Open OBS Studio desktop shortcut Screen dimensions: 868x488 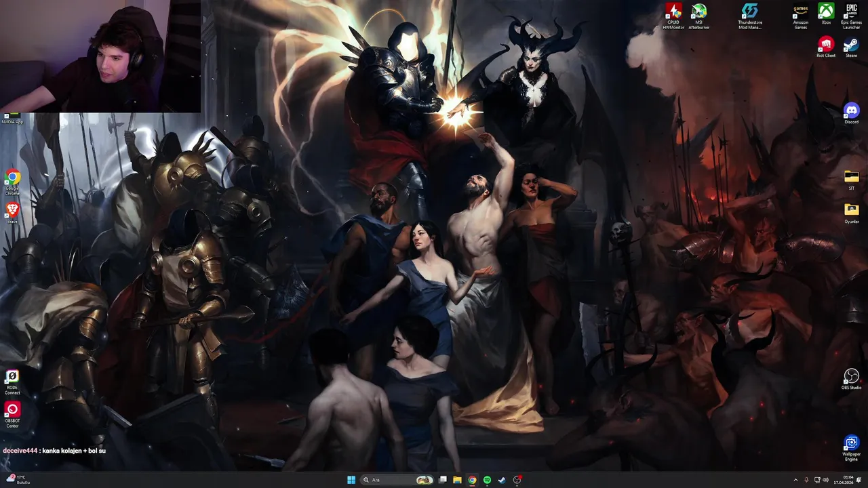(851, 379)
